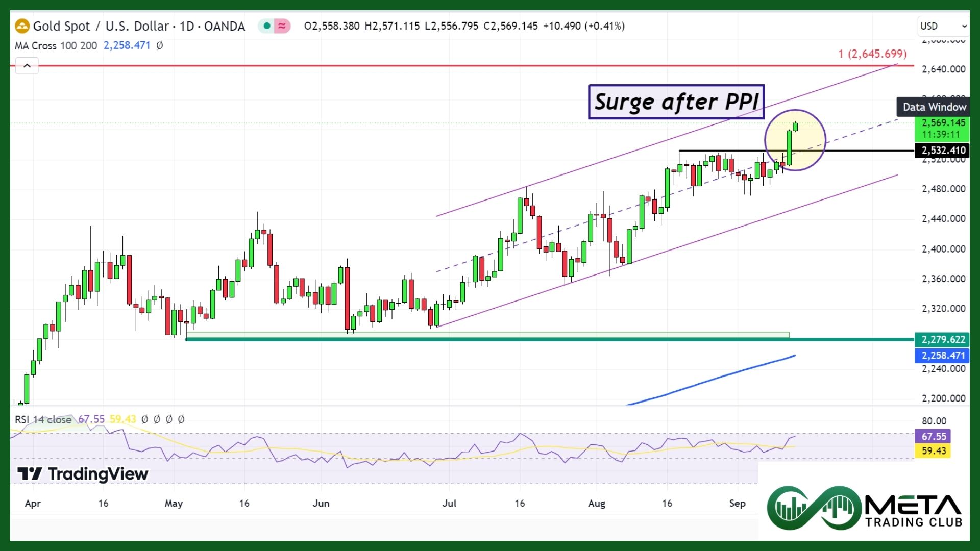Click the countdown timer 11:39:11
Screen dimensions: 980x551
pos(941,135)
